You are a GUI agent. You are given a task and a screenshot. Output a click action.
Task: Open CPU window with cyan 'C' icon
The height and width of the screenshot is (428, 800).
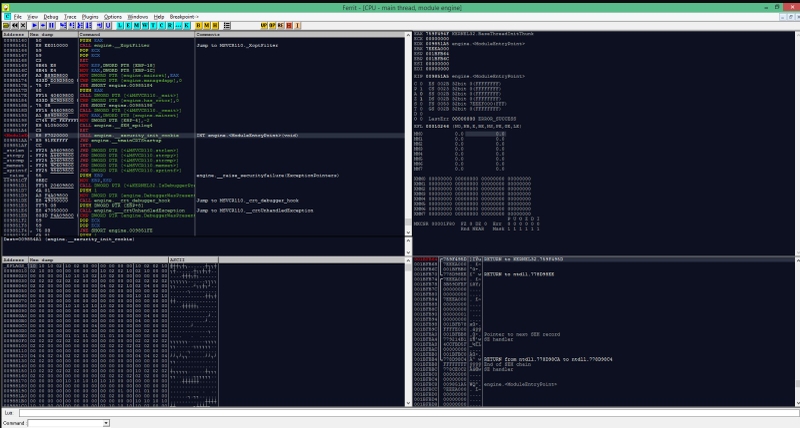click(161, 26)
